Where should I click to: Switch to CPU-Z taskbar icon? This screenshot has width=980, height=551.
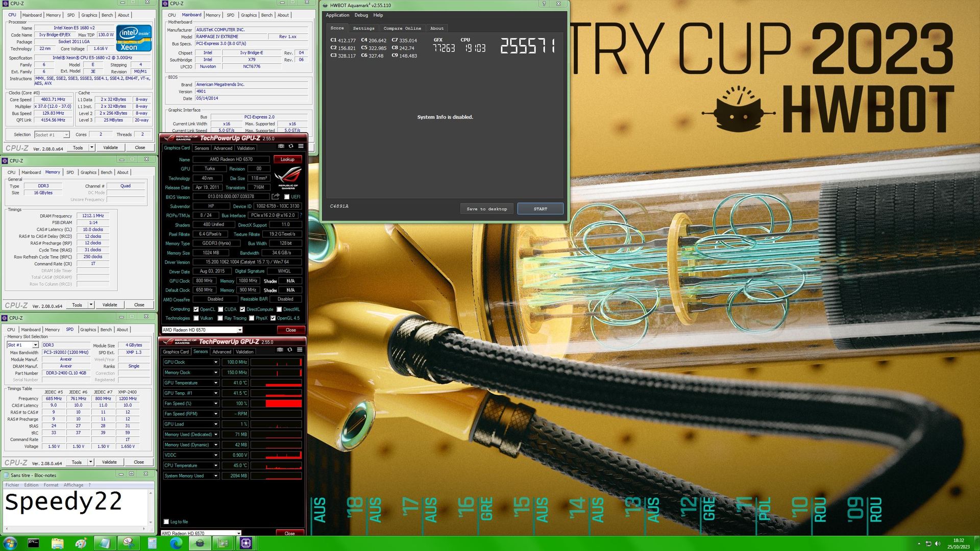pos(246,543)
